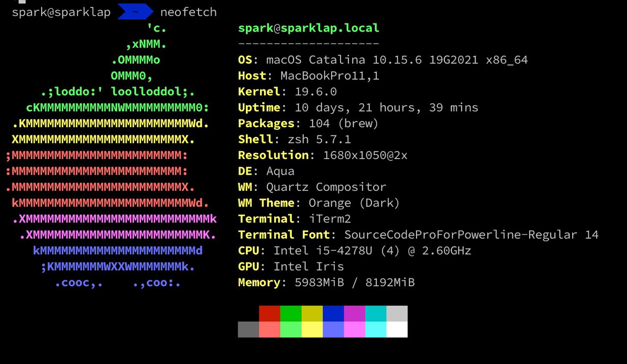Click the olive yellow color block

pos(312,314)
